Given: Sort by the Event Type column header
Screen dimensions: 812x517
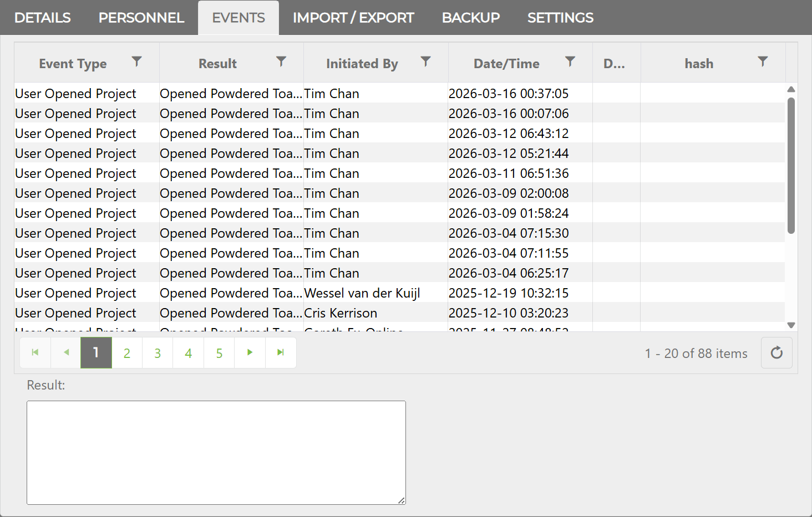Looking at the screenshot, I should pos(73,64).
